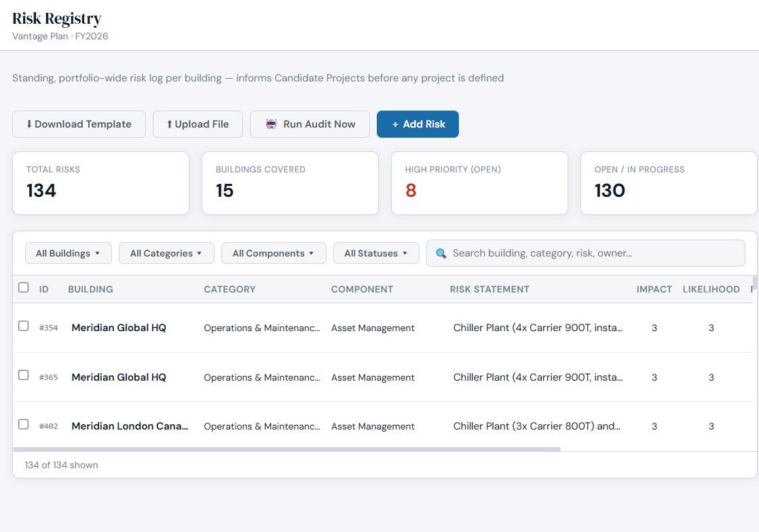
Task: Click the robot icon on Run Audit Now
Action: pos(271,123)
